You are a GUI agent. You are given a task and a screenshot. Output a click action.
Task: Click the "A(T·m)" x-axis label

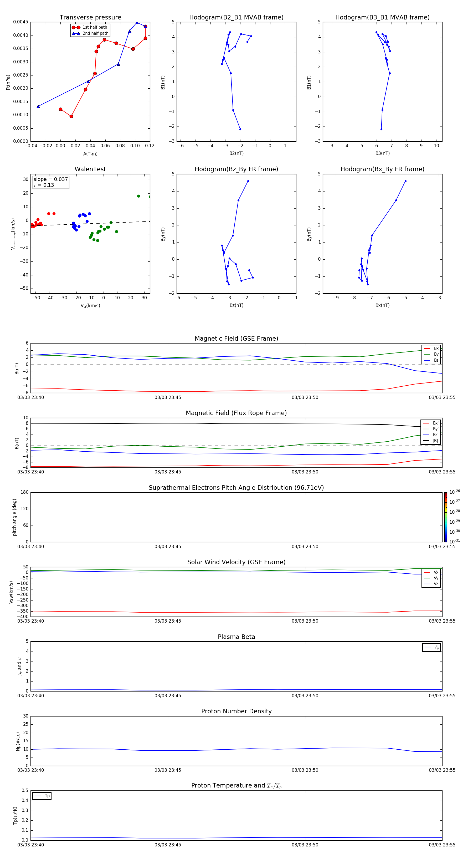point(90,154)
